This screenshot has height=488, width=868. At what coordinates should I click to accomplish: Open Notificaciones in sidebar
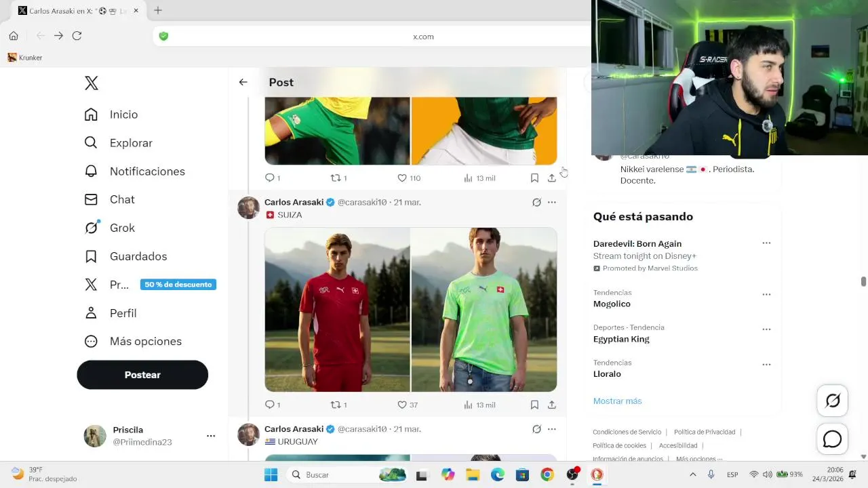click(x=134, y=171)
